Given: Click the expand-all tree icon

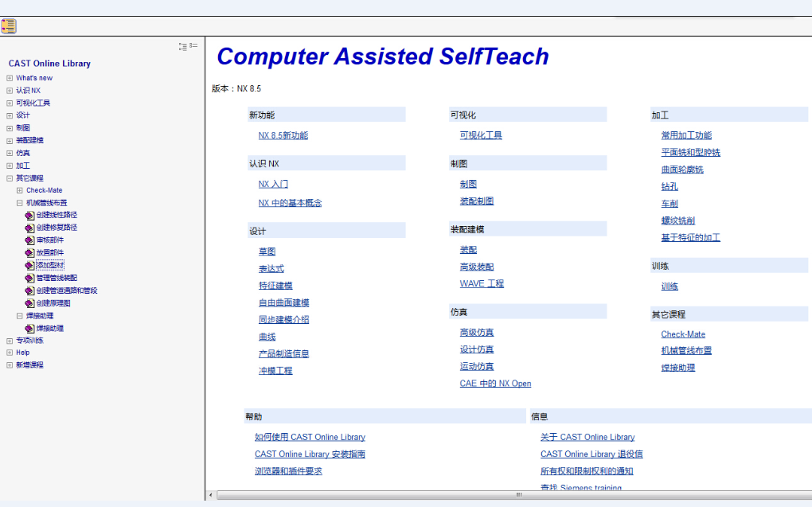Looking at the screenshot, I should coord(183,47).
